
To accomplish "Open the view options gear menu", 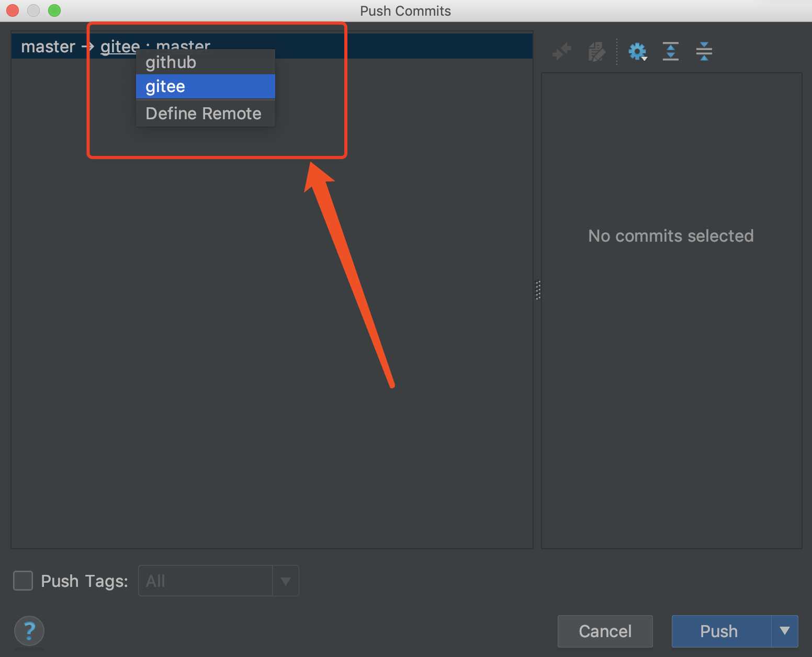I will pyautogui.click(x=638, y=51).
